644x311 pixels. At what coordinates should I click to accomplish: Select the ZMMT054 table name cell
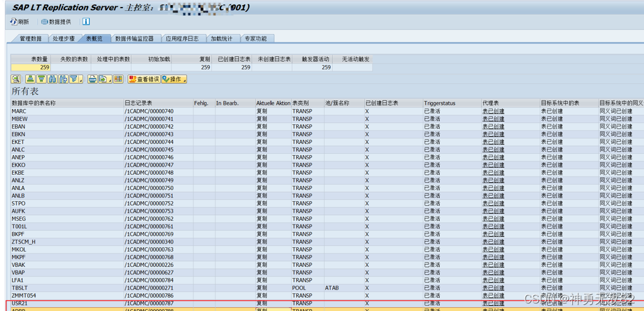67,295
